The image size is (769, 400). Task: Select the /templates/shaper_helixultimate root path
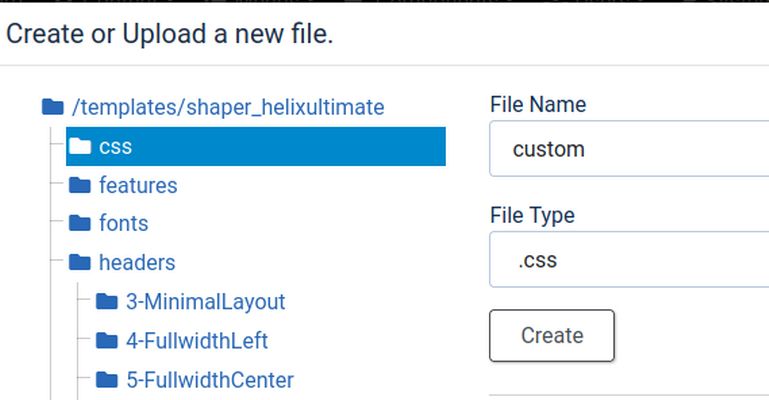tap(228, 107)
